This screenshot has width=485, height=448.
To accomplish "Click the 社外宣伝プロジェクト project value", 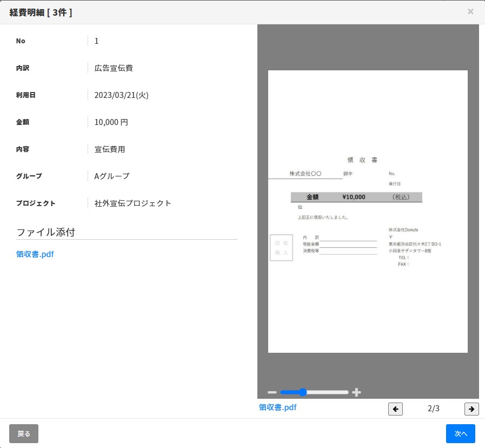I will (x=132, y=203).
